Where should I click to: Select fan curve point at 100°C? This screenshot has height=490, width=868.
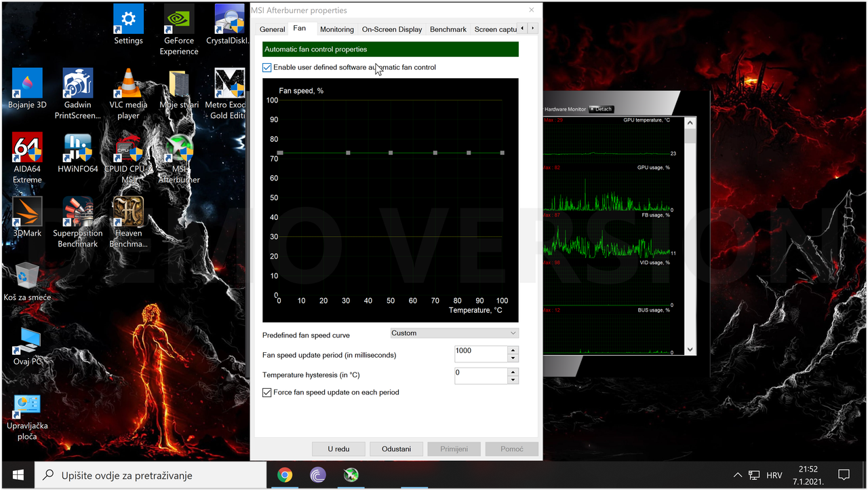(502, 153)
